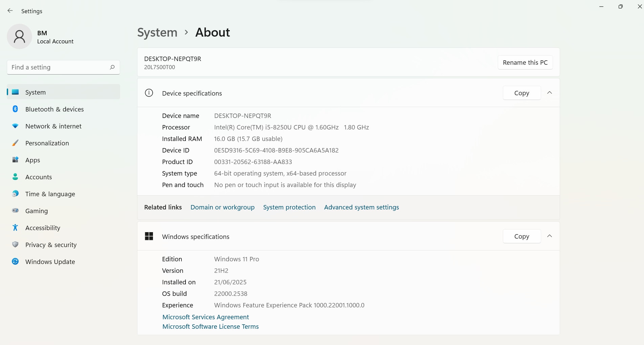Go to Time & language settings
This screenshot has height=345, width=644.
click(63, 194)
